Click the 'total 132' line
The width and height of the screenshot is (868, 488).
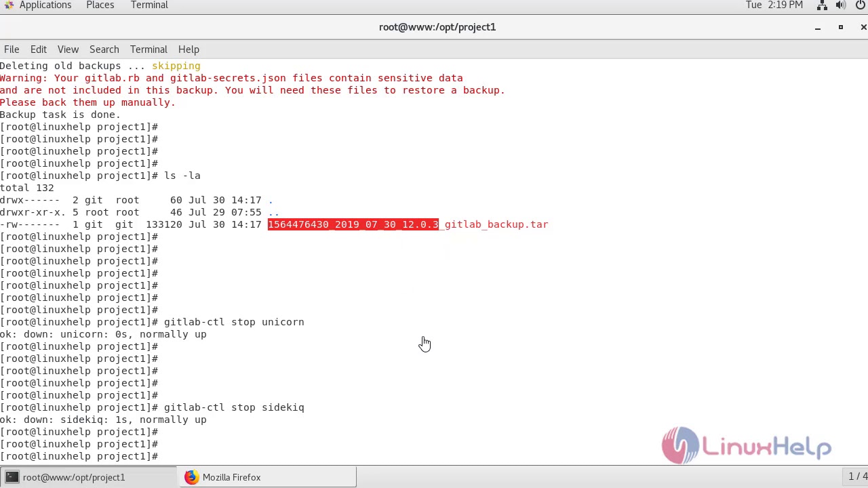coord(27,188)
